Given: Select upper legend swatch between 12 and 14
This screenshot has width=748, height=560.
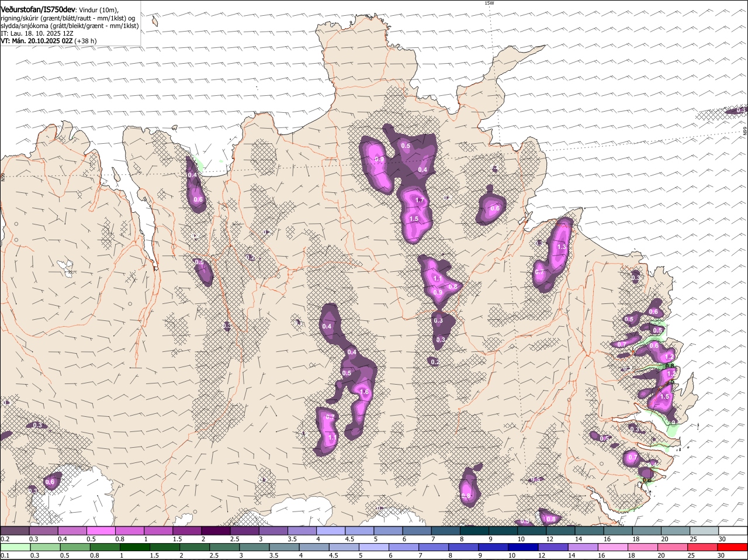Looking at the screenshot, I should pos(559,531).
